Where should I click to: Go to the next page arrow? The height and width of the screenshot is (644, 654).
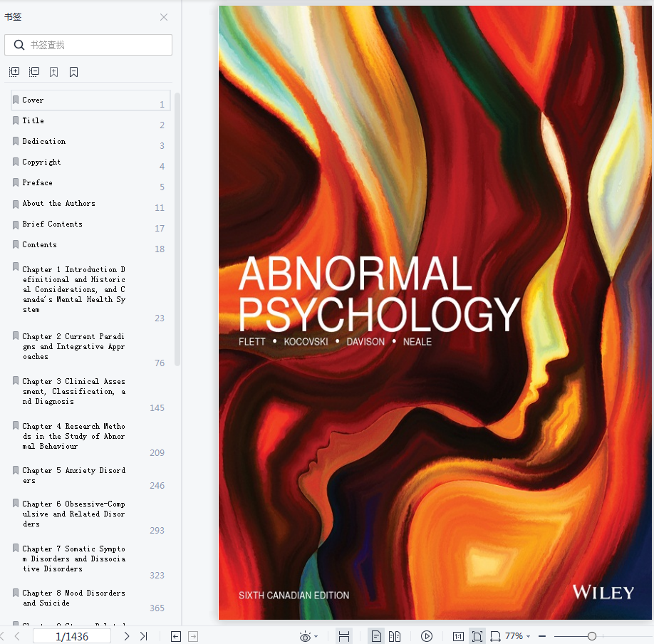point(126,636)
